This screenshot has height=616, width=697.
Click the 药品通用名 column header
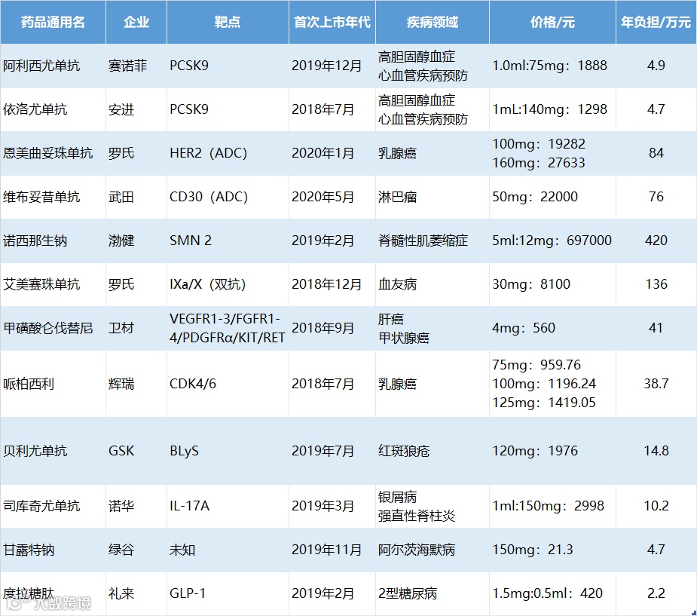pos(53,22)
